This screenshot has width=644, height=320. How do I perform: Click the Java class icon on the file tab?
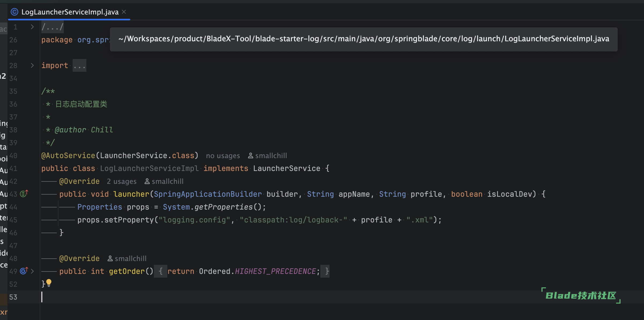click(x=14, y=12)
